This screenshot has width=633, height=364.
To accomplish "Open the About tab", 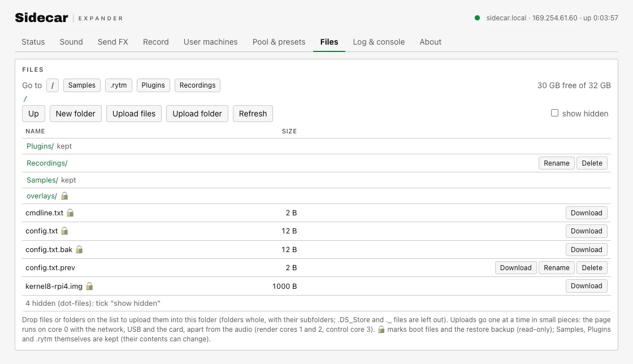I will (x=430, y=42).
